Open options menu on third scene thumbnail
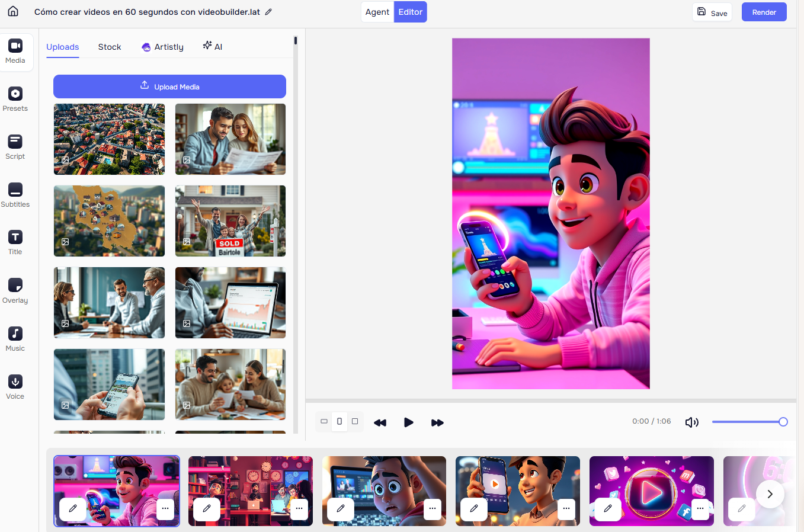The image size is (804, 532). point(433,508)
